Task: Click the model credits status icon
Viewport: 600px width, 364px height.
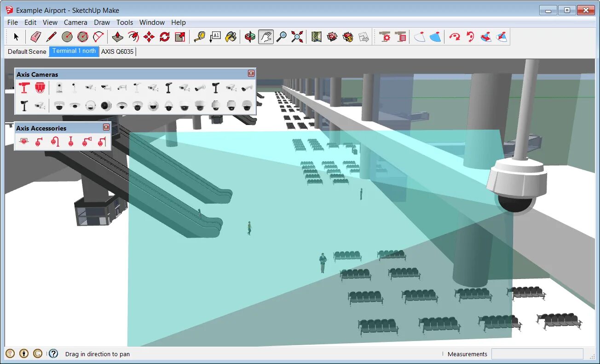Action: 24,353
